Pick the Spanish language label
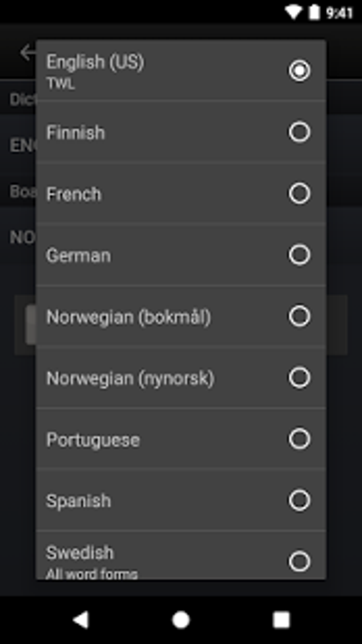 coord(78,501)
